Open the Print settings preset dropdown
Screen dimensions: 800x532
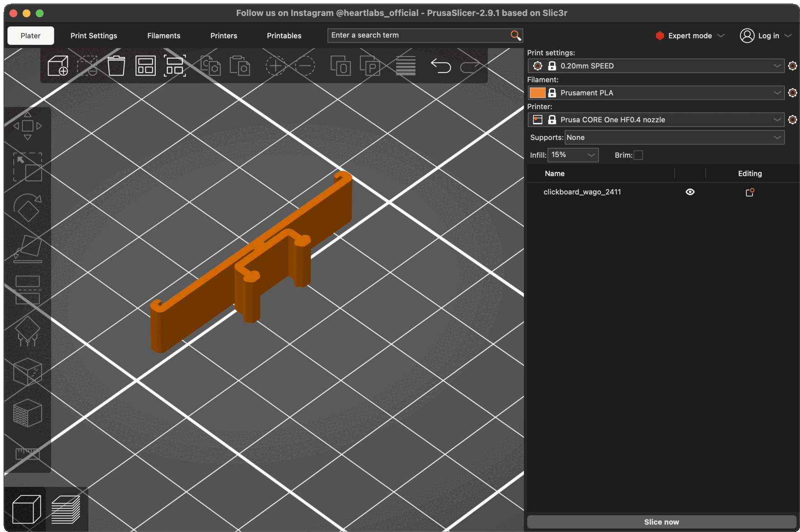[656, 66]
